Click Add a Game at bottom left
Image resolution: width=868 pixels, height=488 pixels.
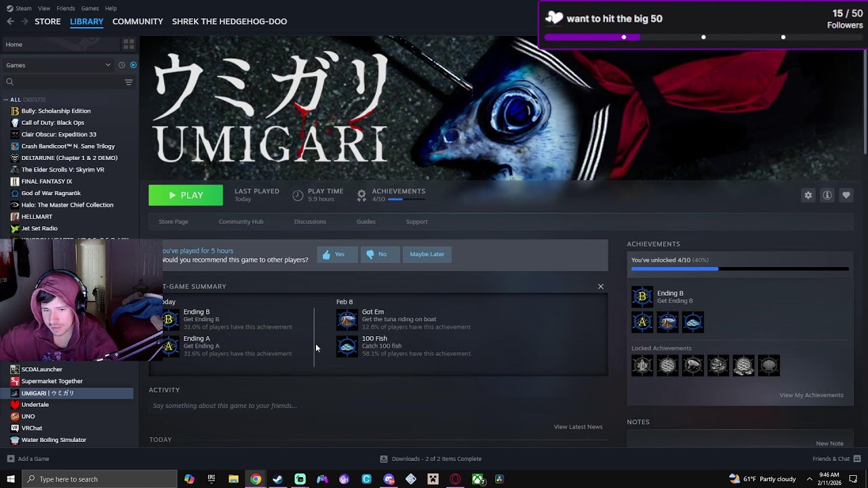click(x=27, y=459)
